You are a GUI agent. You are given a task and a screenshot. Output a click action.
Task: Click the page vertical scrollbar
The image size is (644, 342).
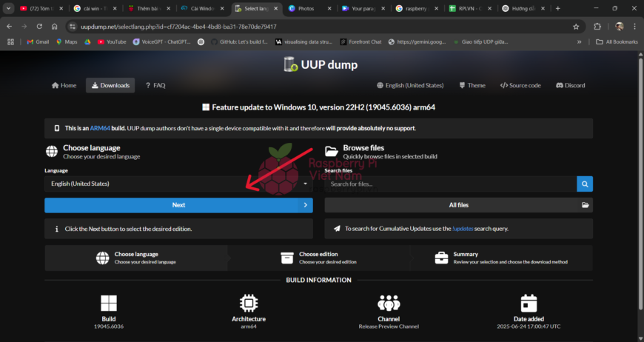[640, 183]
